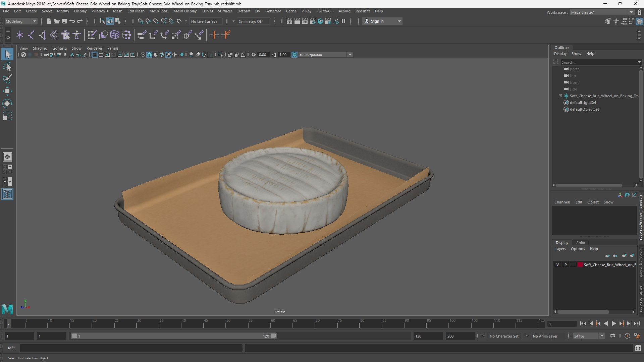The height and width of the screenshot is (362, 644).
Task: Click the Save Scene icon
Action: tap(64, 21)
